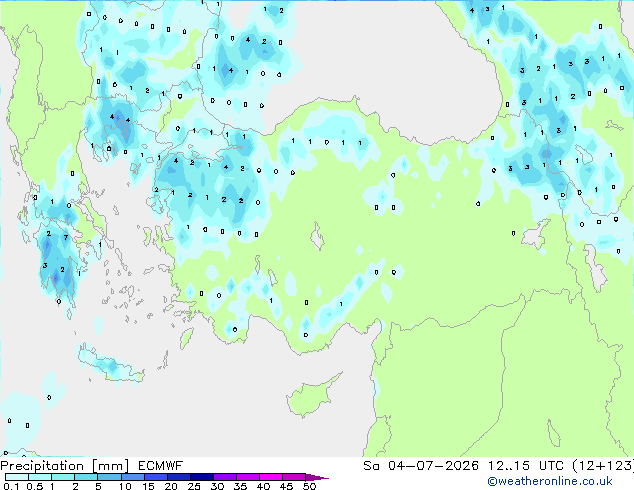The image size is (634, 490).
Task: Pick the 10–15 mm legend color swatch
Action: (132, 477)
